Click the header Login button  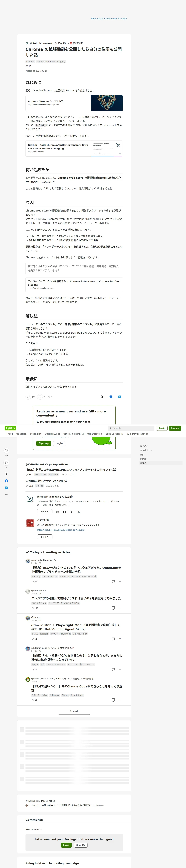coord(162,428)
